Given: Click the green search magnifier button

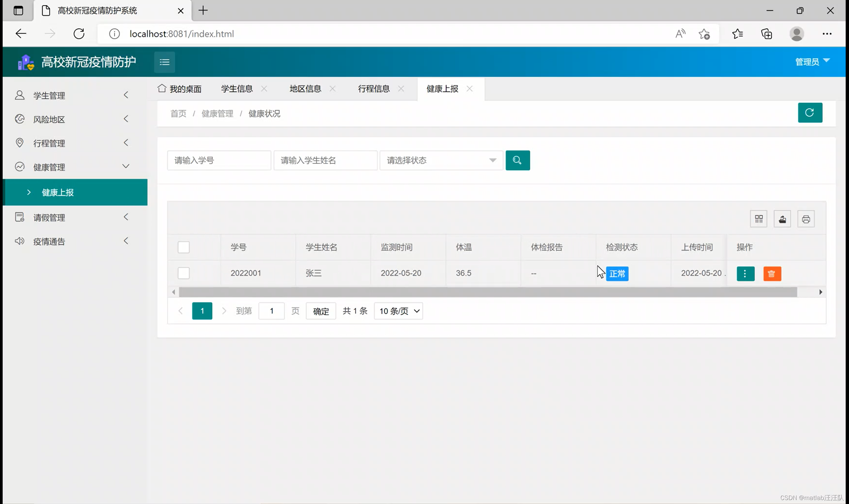Looking at the screenshot, I should (517, 160).
